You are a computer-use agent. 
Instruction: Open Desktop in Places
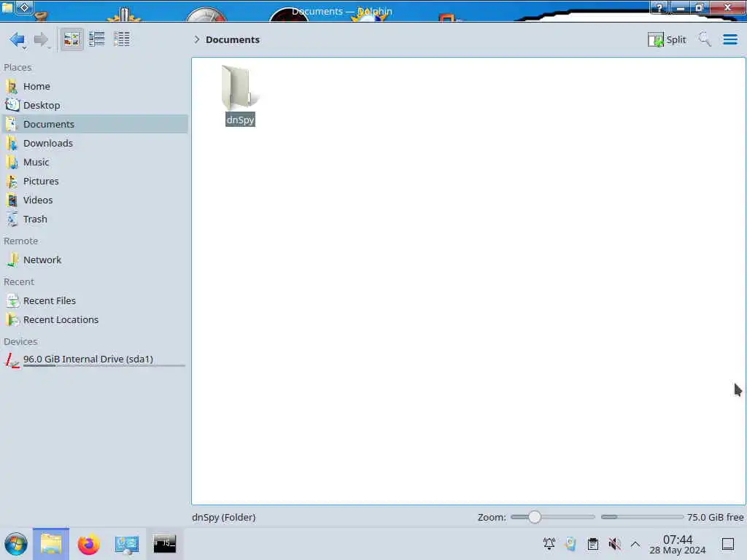(96, 105)
